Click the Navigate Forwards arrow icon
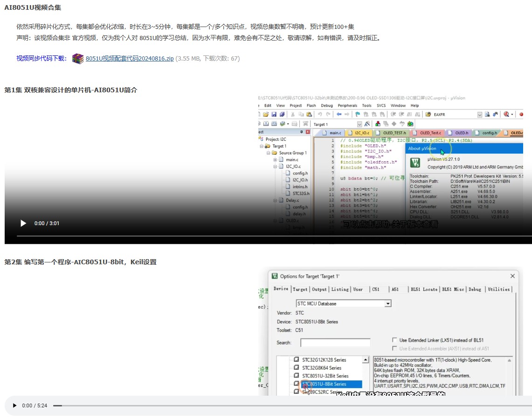Screen dimensions: 532x419 [x=347, y=114]
